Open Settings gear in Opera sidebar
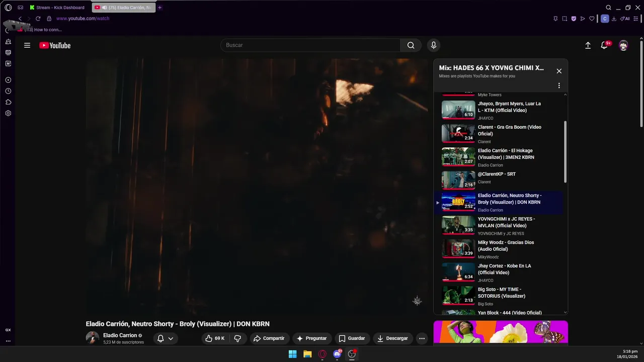The width and height of the screenshot is (644, 362). click(8, 113)
